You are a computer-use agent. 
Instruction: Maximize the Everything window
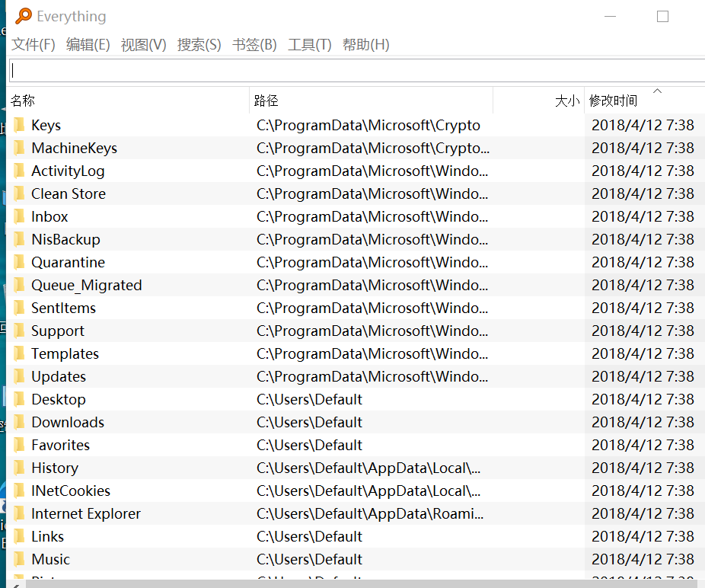click(x=662, y=17)
